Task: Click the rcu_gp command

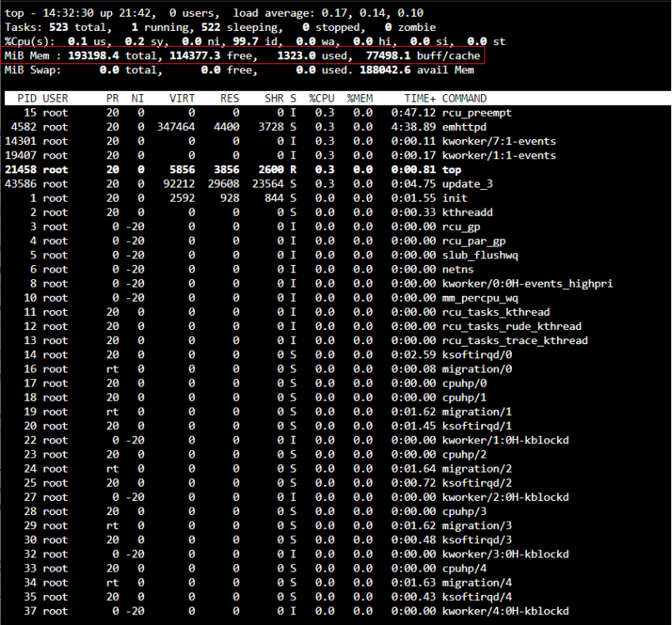Action: [461, 227]
